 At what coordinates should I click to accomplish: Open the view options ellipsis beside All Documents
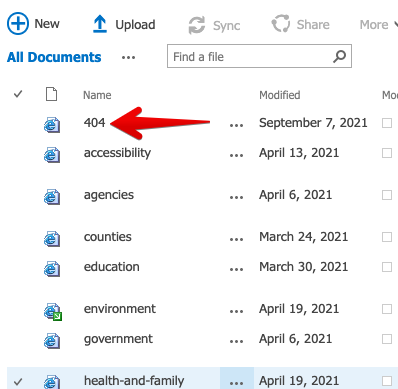pos(128,58)
